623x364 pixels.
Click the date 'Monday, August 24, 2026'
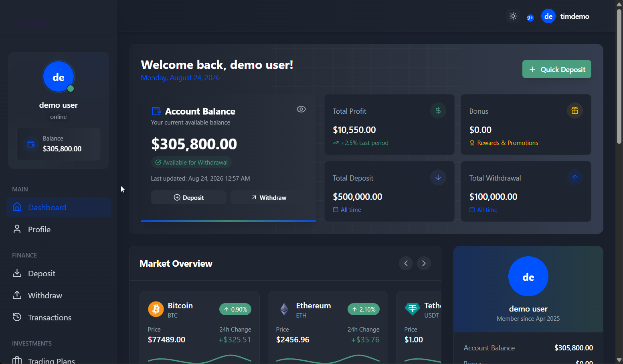[x=180, y=78]
